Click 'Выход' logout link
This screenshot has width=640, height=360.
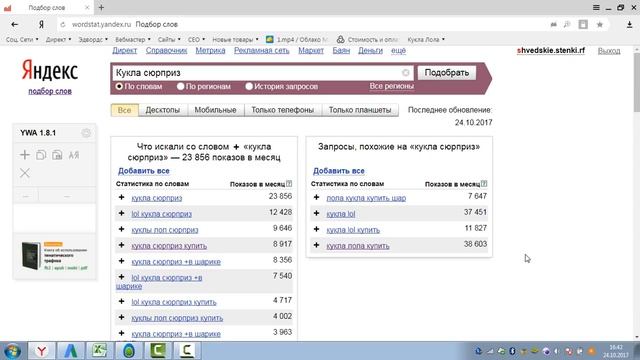609,51
